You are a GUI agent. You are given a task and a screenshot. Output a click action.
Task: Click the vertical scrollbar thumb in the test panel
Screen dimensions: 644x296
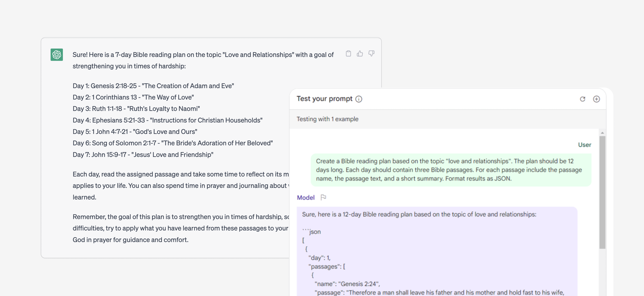coord(602,192)
